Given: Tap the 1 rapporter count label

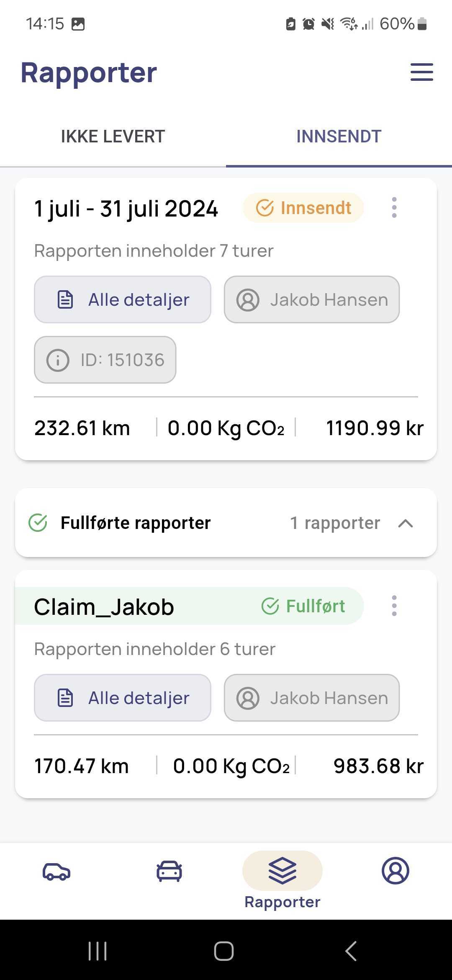Looking at the screenshot, I should [x=335, y=523].
